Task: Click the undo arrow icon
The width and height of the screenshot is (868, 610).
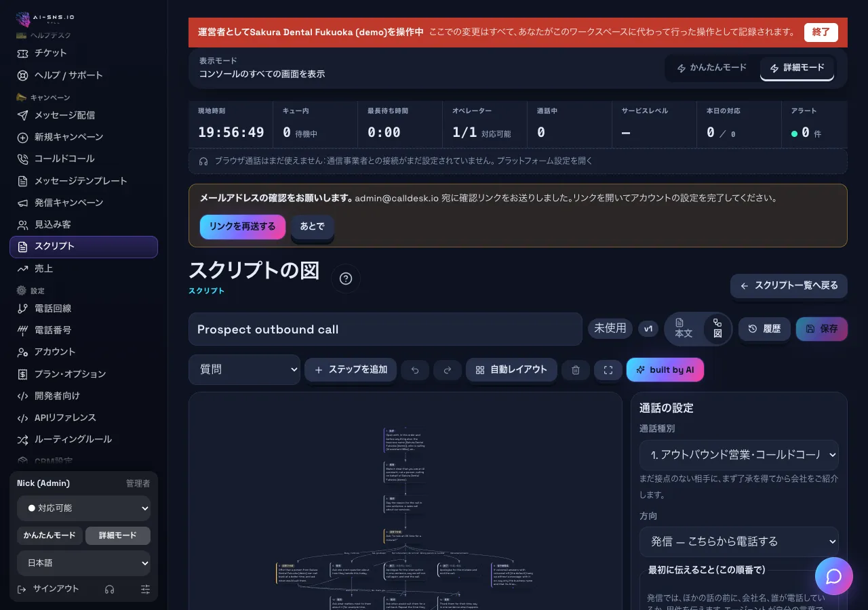Action: (x=415, y=370)
